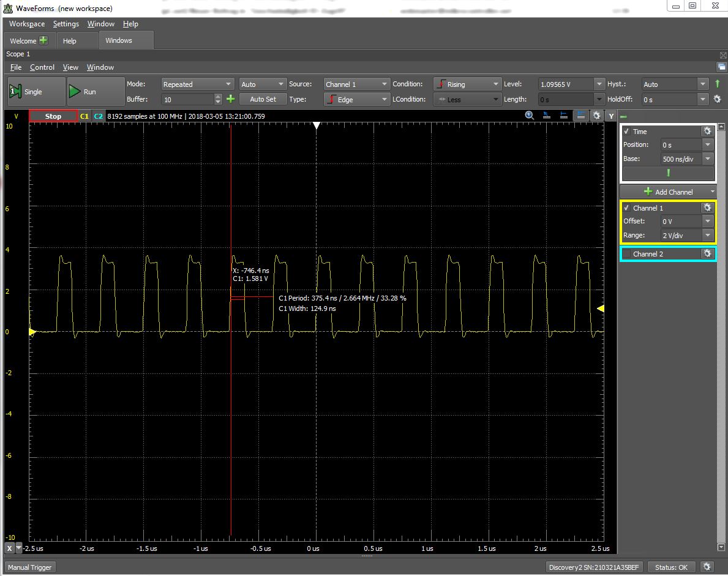Open the zoom magnifier tool above plot

coord(529,116)
